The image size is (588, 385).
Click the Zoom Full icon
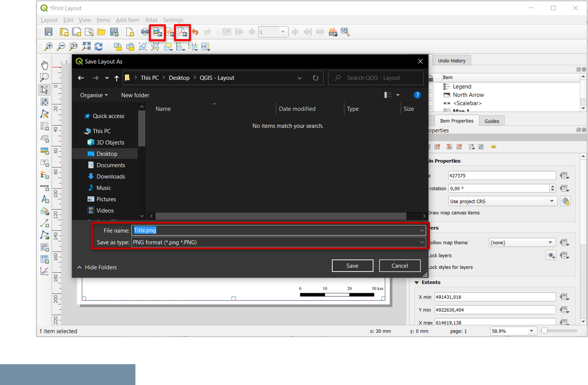pos(86,46)
